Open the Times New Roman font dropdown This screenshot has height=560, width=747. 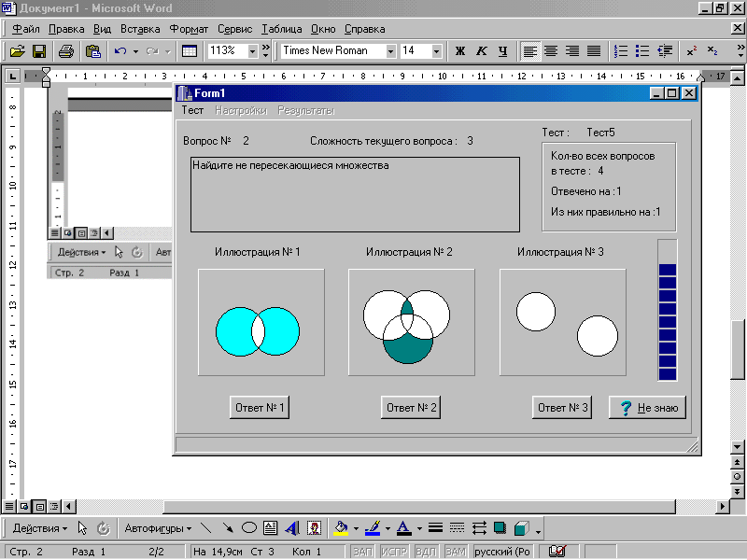tap(390, 51)
